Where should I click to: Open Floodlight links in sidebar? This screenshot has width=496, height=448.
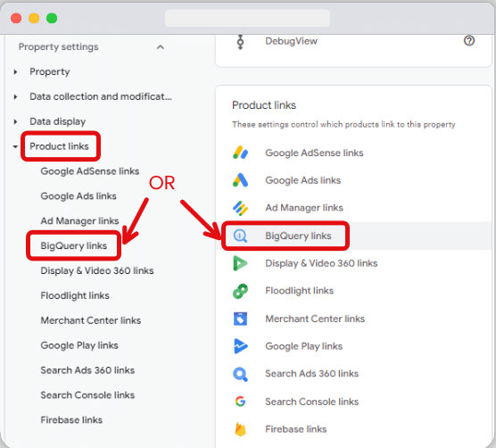pos(75,295)
